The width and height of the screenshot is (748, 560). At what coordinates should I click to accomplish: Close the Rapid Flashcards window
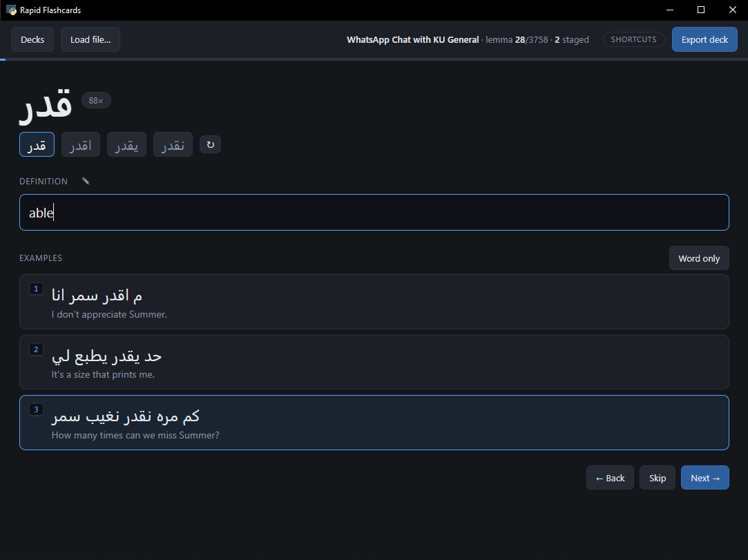[x=732, y=10]
